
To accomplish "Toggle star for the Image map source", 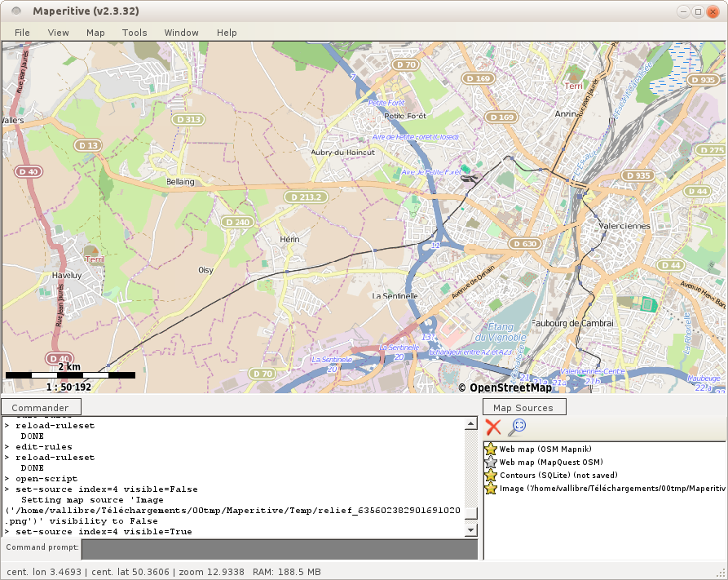I will point(491,488).
